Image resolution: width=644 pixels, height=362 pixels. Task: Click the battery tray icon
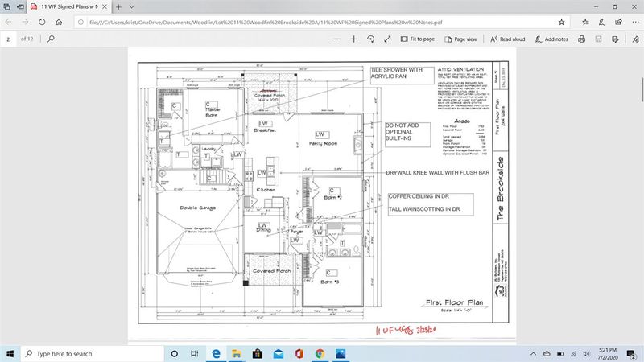tap(560, 353)
